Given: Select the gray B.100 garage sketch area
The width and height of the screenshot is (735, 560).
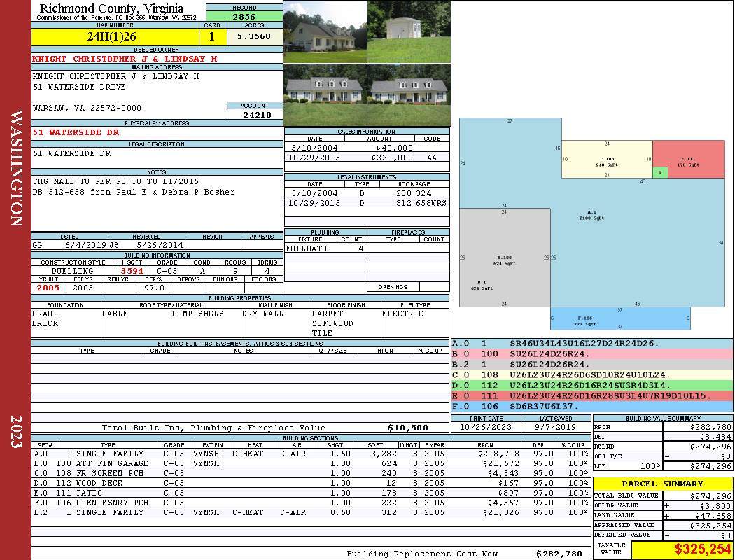Looking at the screenshot, I should tap(505, 258).
